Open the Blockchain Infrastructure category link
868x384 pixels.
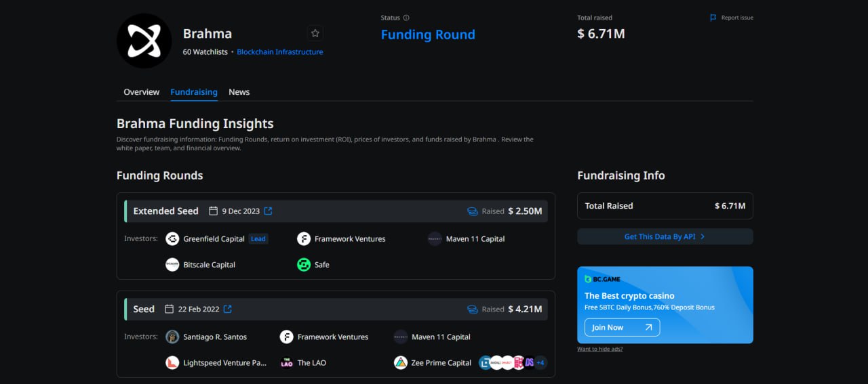279,52
